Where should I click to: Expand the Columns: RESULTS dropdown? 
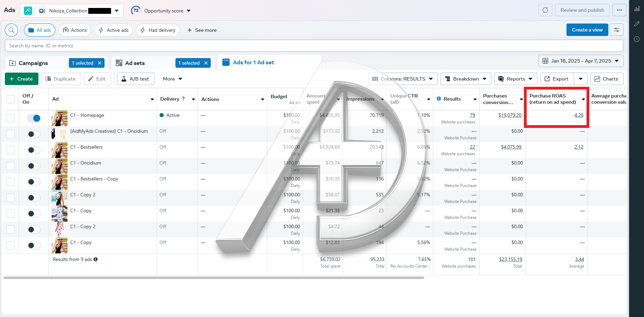403,79
